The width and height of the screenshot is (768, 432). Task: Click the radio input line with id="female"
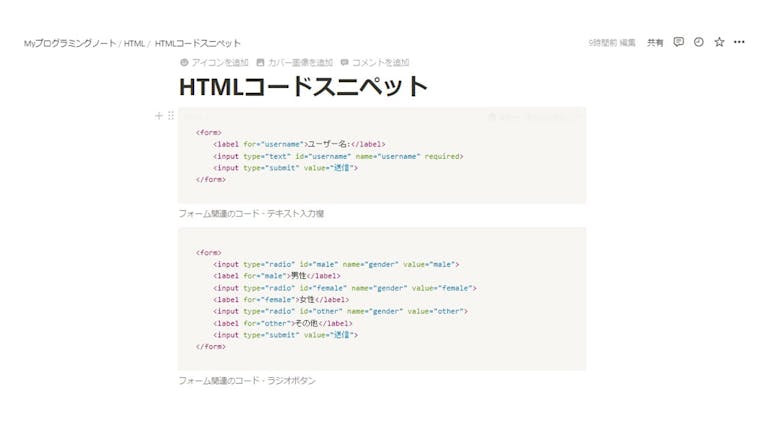(x=345, y=288)
